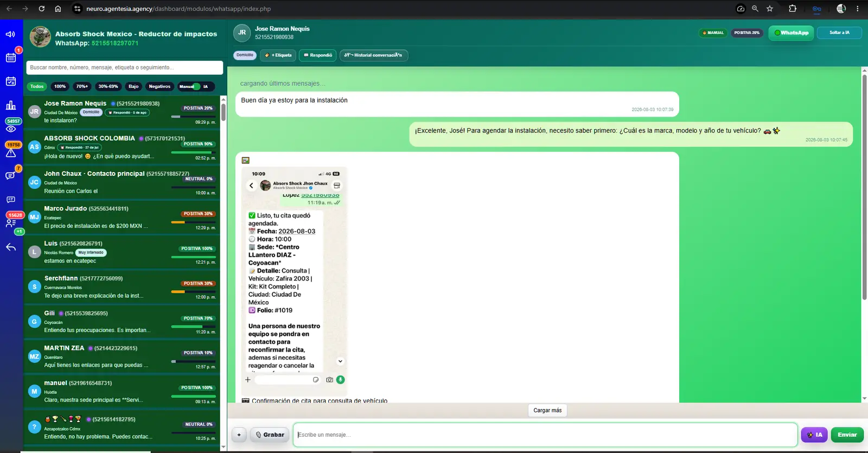
Task: Open Luis conversation from Nicolás Romero
Action: coord(122,252)
